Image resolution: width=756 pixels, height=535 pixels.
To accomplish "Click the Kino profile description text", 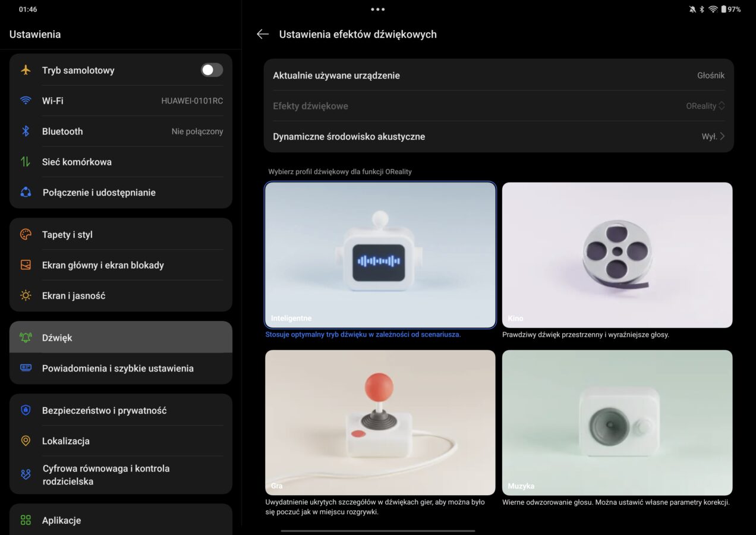I will 585,335.
